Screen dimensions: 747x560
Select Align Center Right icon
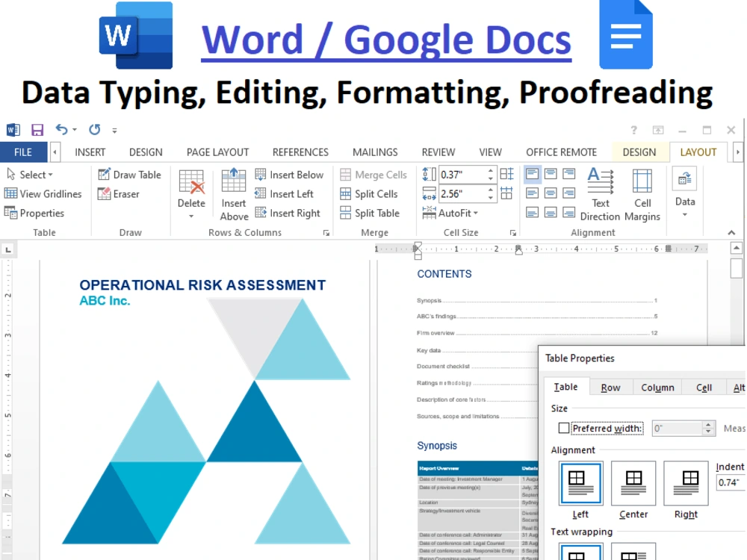click(x=568, y=193)
